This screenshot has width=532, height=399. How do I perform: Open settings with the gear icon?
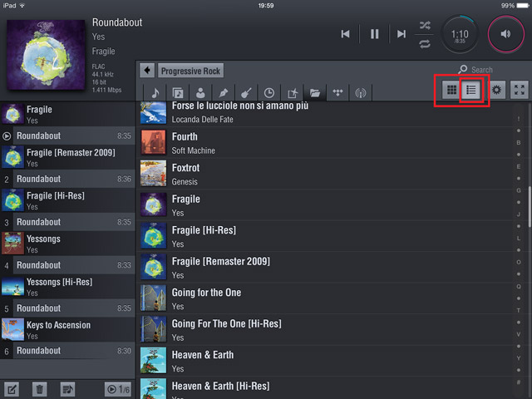496,90
